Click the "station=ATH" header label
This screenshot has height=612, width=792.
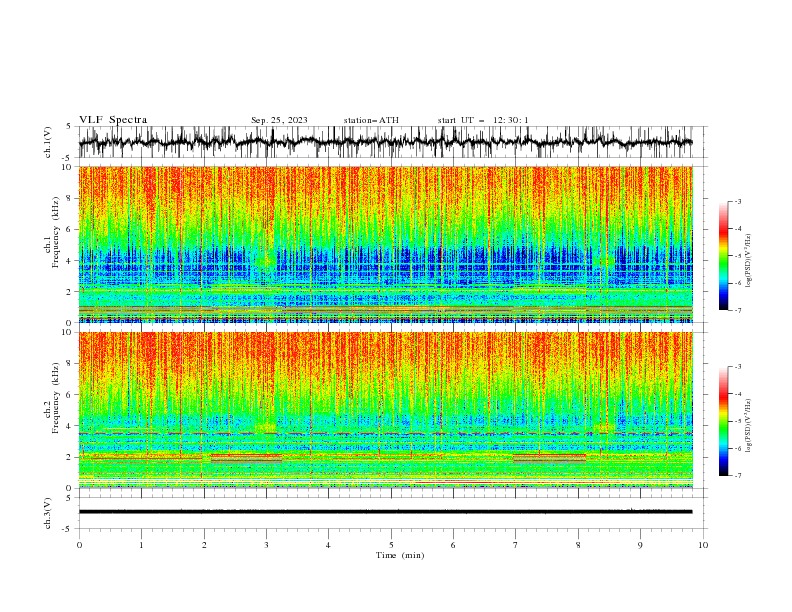pyautogui.click(x=371, y=120)
